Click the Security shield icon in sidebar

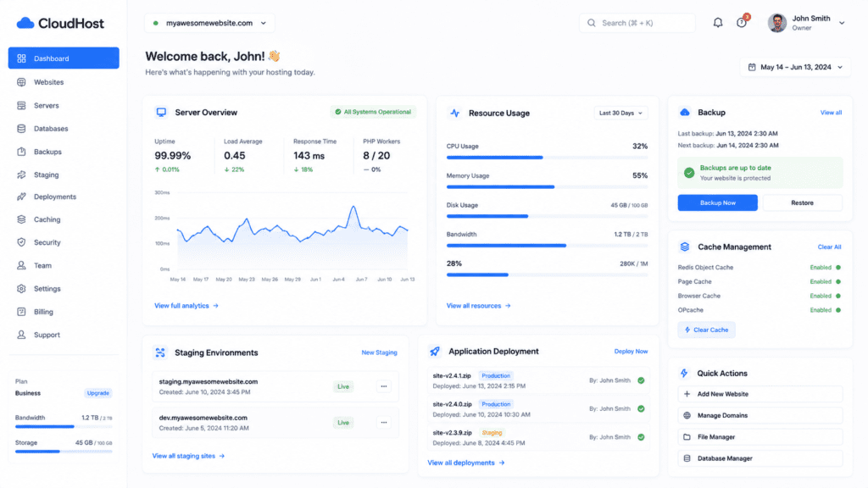tap(21, 242)
